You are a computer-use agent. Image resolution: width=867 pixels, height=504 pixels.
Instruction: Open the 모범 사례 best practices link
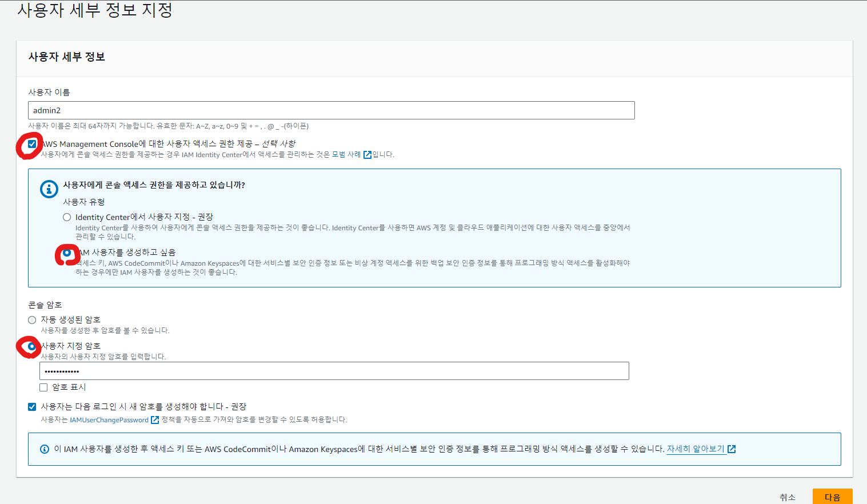click(x=349, y=154)
